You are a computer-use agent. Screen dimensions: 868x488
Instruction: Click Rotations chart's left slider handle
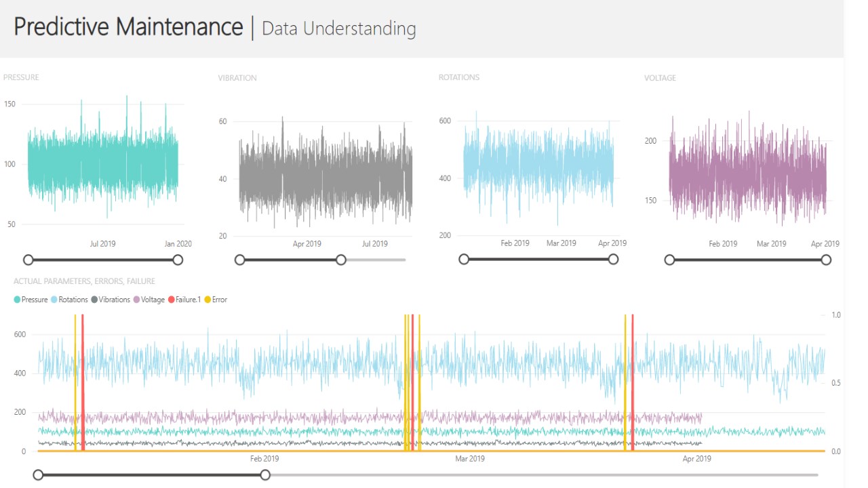pos(464,259)
